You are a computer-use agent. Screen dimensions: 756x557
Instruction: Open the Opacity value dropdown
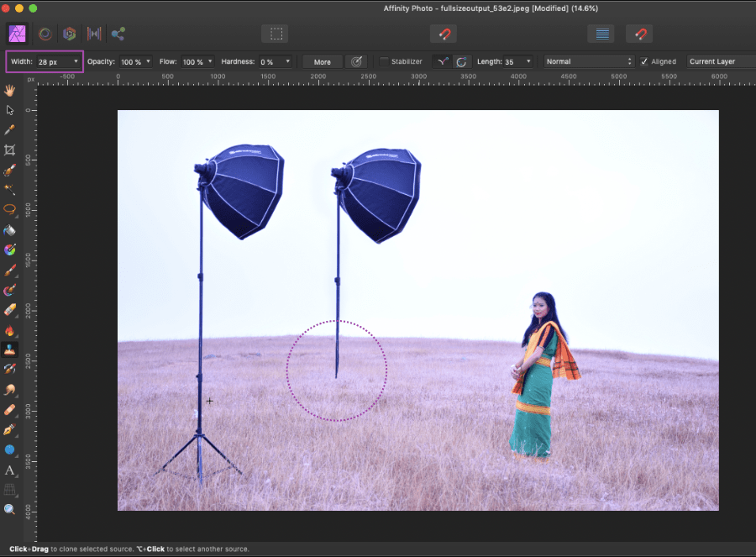149,61
